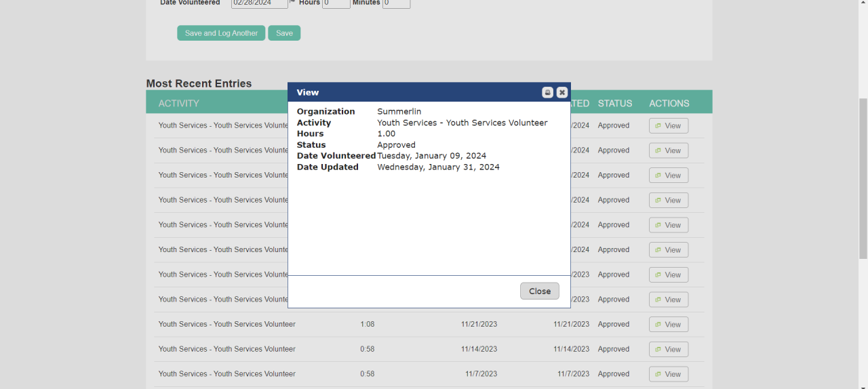Open View for the 11/7/2023 entry

pyautogui.click(x=669, y=374)
